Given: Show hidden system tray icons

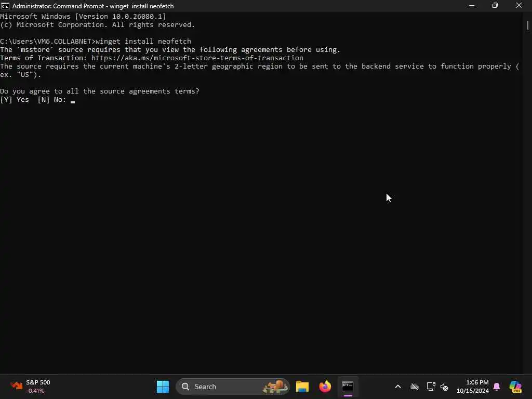Looking at the screenshot, I should tap(398, 387).
